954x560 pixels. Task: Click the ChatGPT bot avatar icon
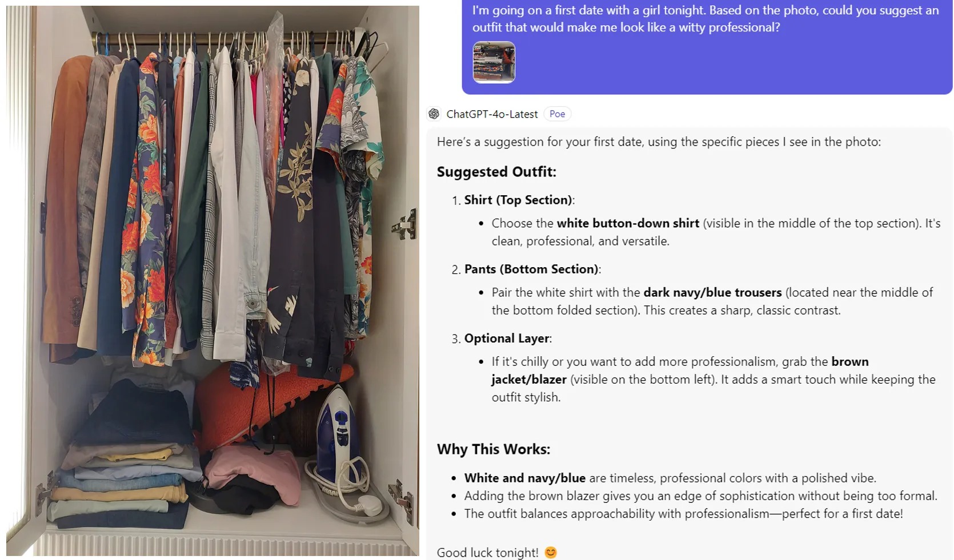pyautogui.click(x=434, y=114)
